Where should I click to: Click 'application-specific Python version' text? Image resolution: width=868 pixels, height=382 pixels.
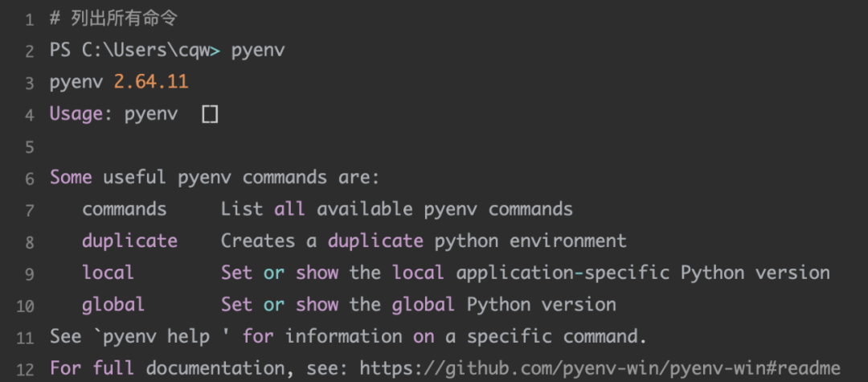[643, 273]
